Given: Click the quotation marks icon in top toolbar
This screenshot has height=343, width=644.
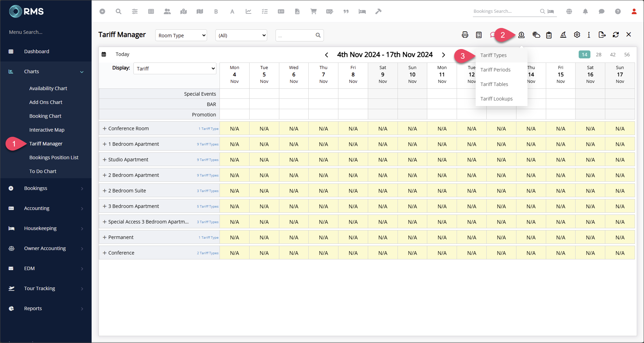Looking at the screenshot, I should [346, 11].
